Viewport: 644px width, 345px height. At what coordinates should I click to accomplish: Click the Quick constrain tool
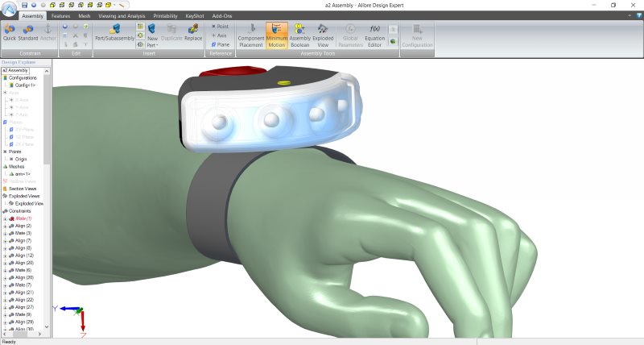[x=10, y=32]
